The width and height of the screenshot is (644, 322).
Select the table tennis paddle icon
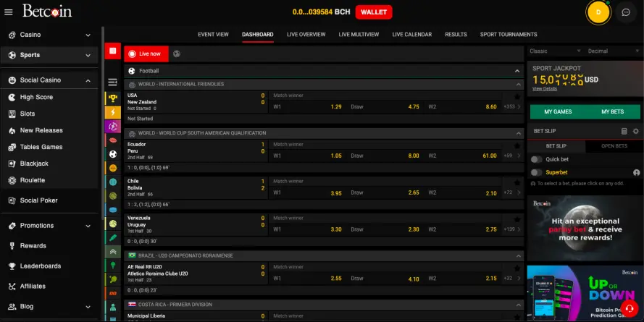[x=113, y=280]
